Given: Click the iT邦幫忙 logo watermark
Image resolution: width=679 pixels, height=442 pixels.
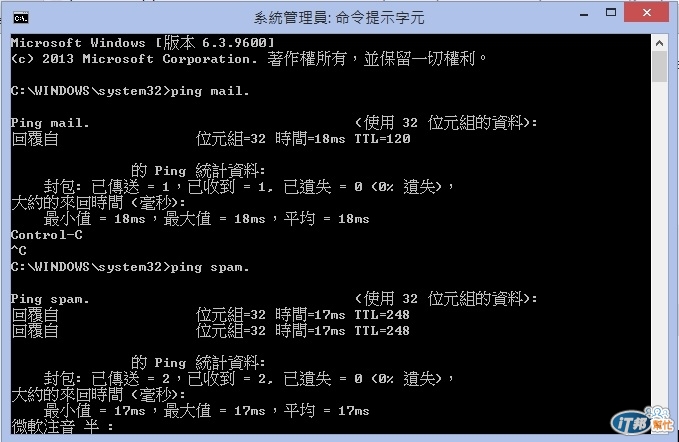Looking at the screenshot, I should coord(643,420).
